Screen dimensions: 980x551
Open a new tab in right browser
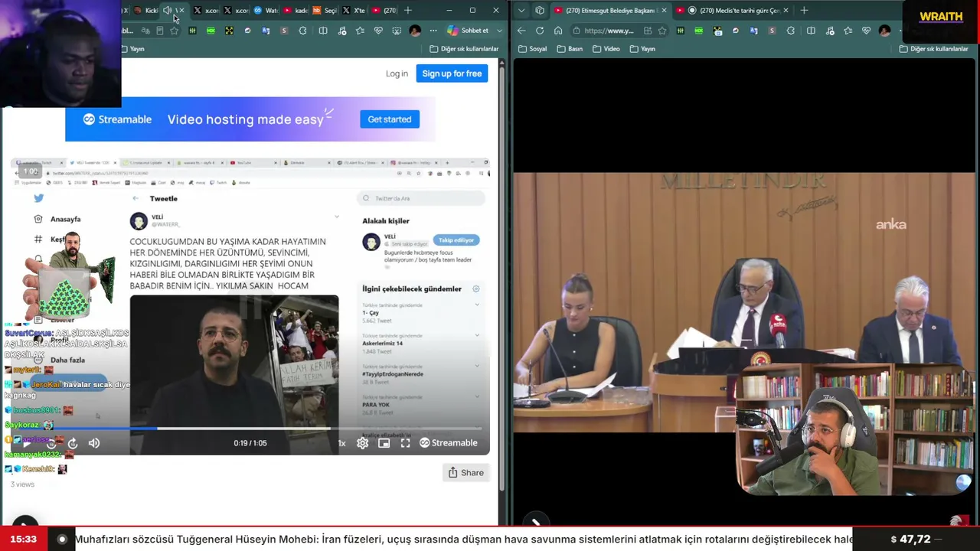[804, 11]
